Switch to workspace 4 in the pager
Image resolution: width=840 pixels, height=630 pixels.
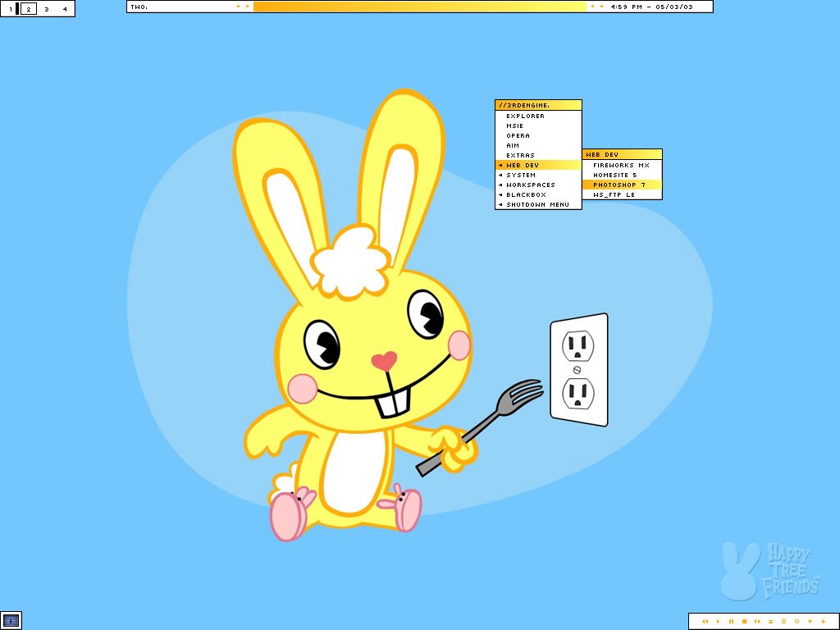(x=65, y=9)
